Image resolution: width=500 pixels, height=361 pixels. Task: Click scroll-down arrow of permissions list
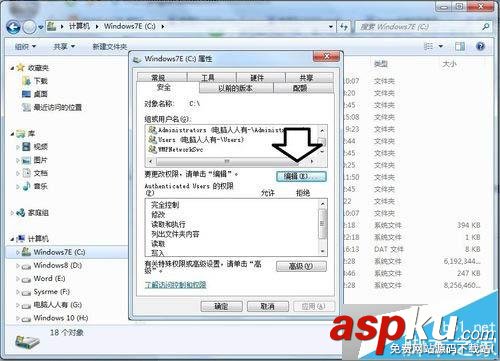(x=322, y=251)
